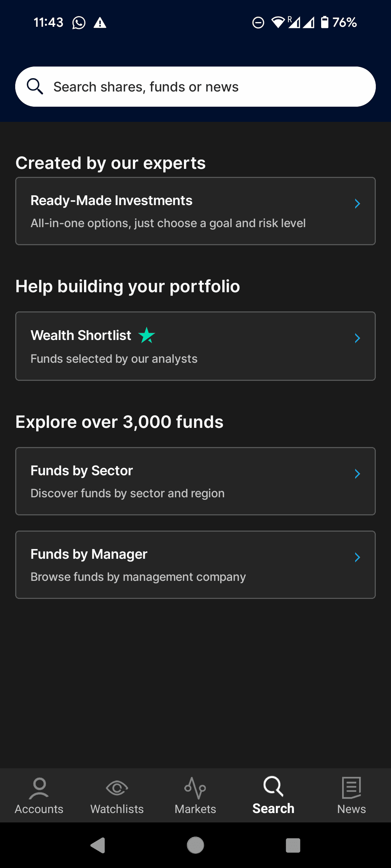Tap the magnifier icon in search bar
The width and height of the screenshot is (391, 868).
[x=35, y=86]
